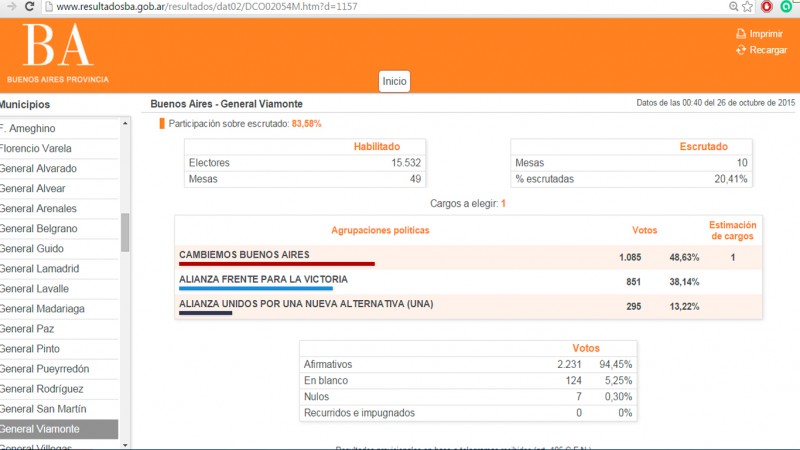The width and height of the screenshot is (800, 450).
Task: Open the zoom magnifier icon in address bar
Action: click(731, 7)
